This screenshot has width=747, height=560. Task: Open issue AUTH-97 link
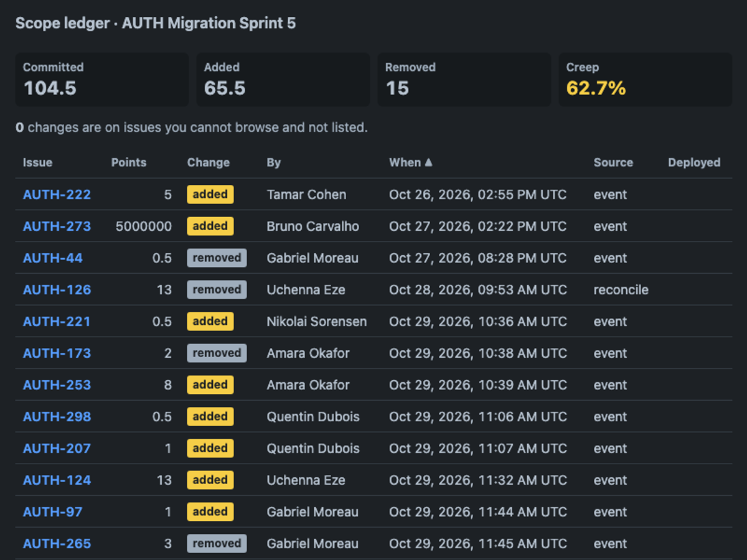click(x=52, y=512)
